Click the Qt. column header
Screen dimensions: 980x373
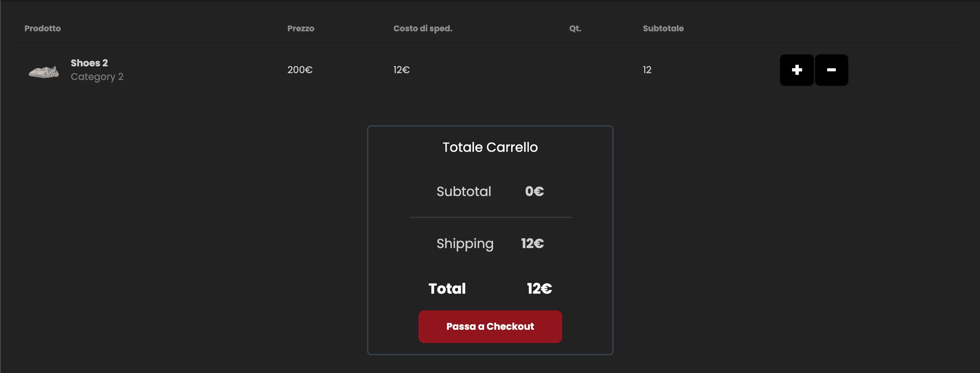pyautogui.click(x=575, y=29)
